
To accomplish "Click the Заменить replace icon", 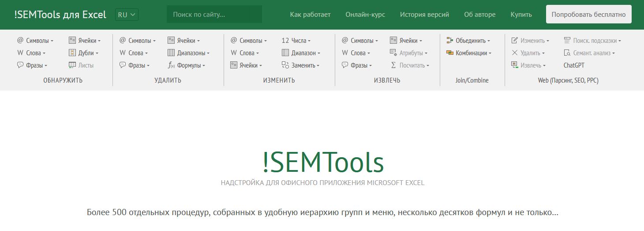I will pos(285,65).
